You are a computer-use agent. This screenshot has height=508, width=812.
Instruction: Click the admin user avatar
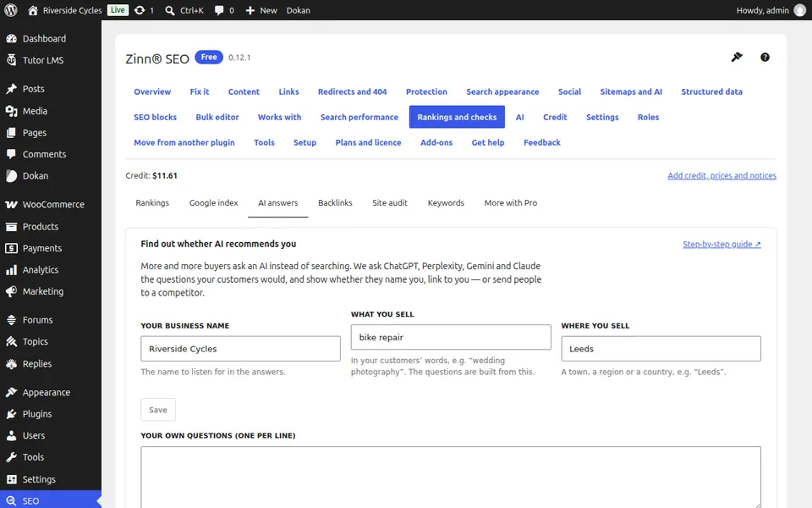[800, 10]
